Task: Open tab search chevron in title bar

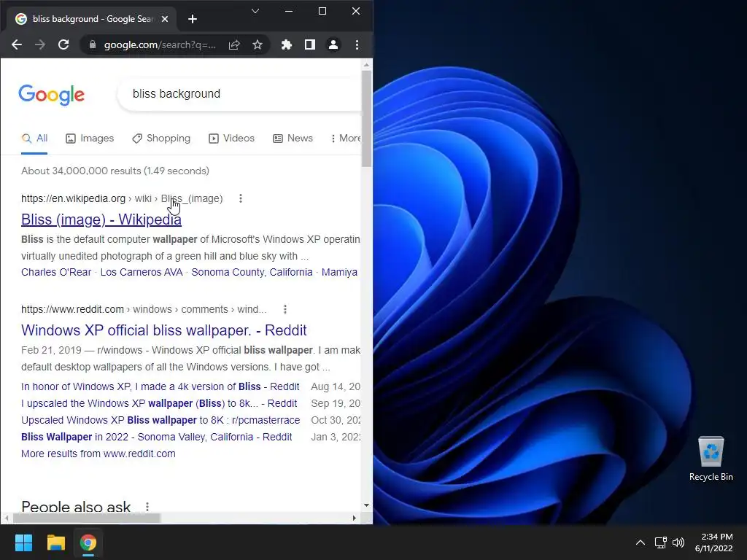Action: click(x=255, y=11)
